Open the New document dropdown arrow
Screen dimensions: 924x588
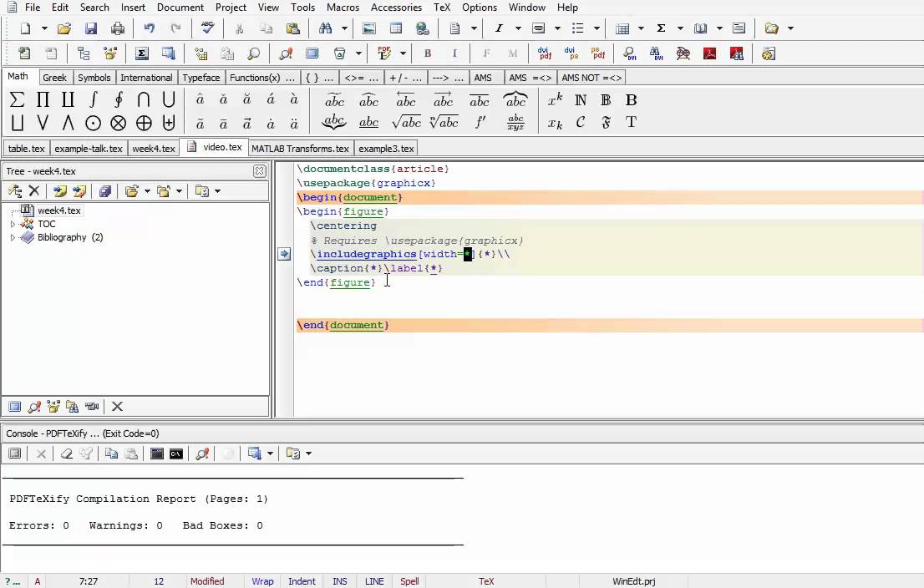pyautogui.click(x=43, y=28)
